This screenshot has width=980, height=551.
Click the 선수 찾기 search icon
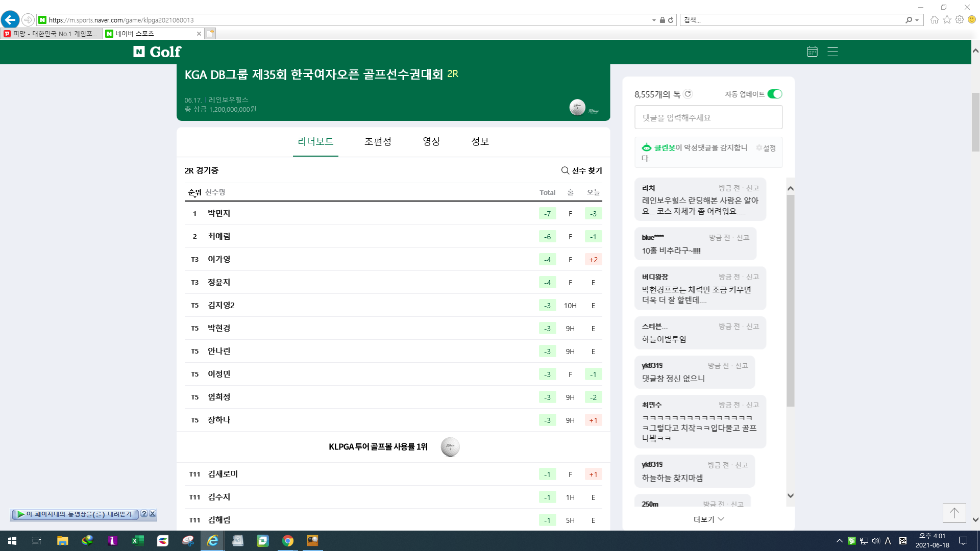565,170
